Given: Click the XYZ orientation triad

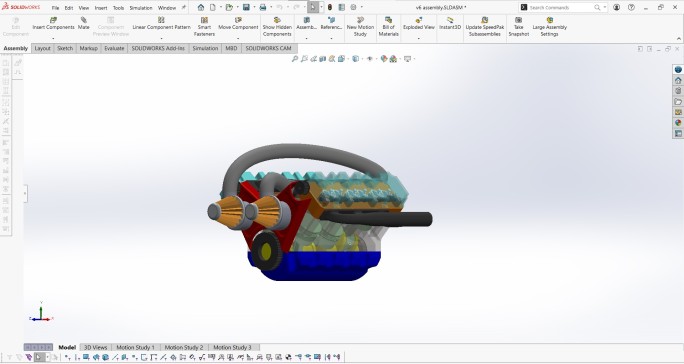Looking at the screenshot, I should pos(41,312).
